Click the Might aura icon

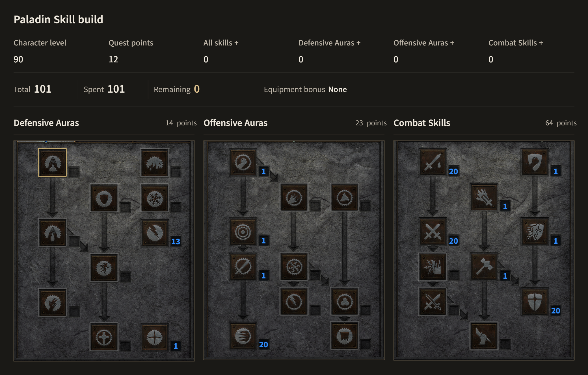(243, 162)
